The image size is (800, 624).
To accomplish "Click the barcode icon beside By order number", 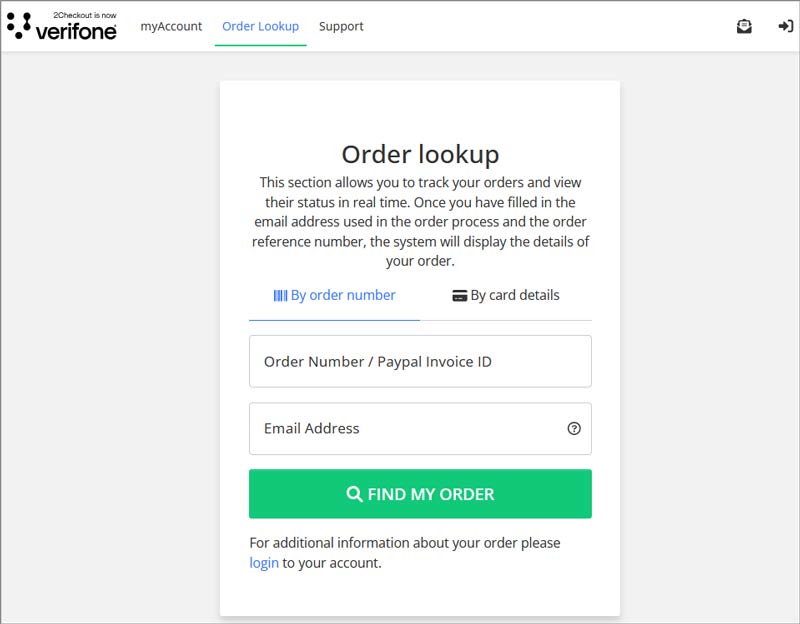I will coord(280,295).
